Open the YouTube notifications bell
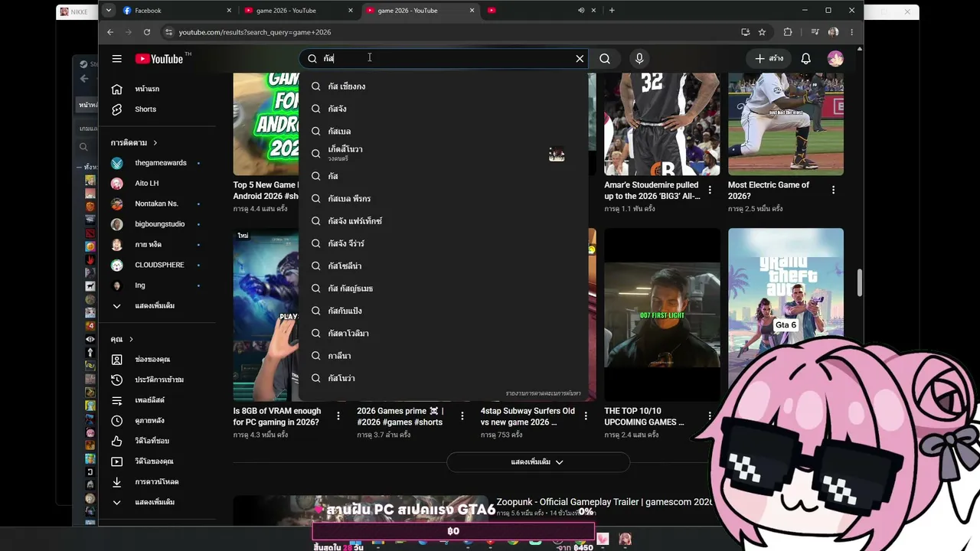 805,59
